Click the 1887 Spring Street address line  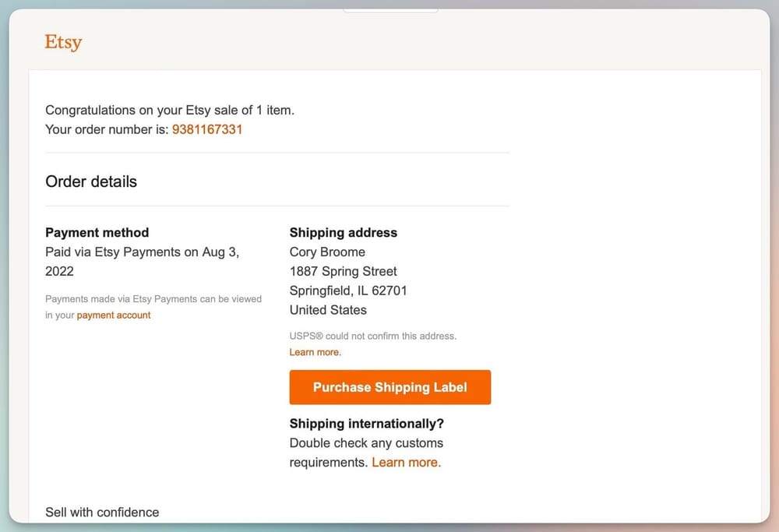pyautogui.click(x=343, y=271)
